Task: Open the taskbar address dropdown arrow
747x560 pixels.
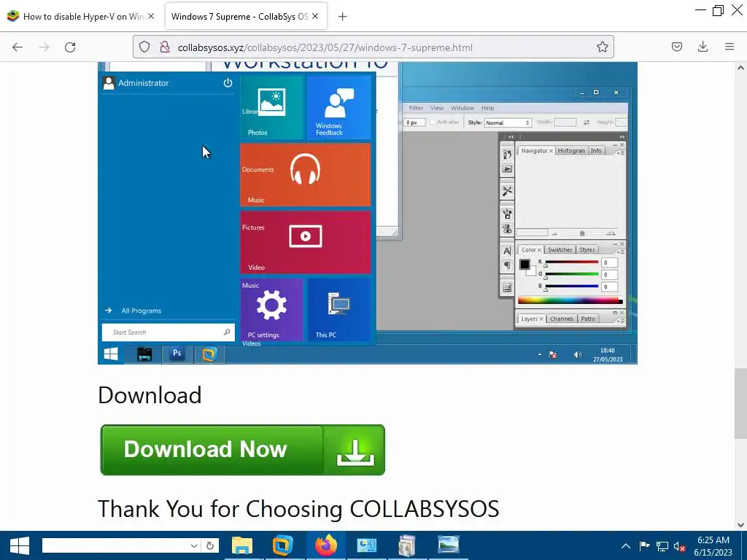Action: pos(193,545)
